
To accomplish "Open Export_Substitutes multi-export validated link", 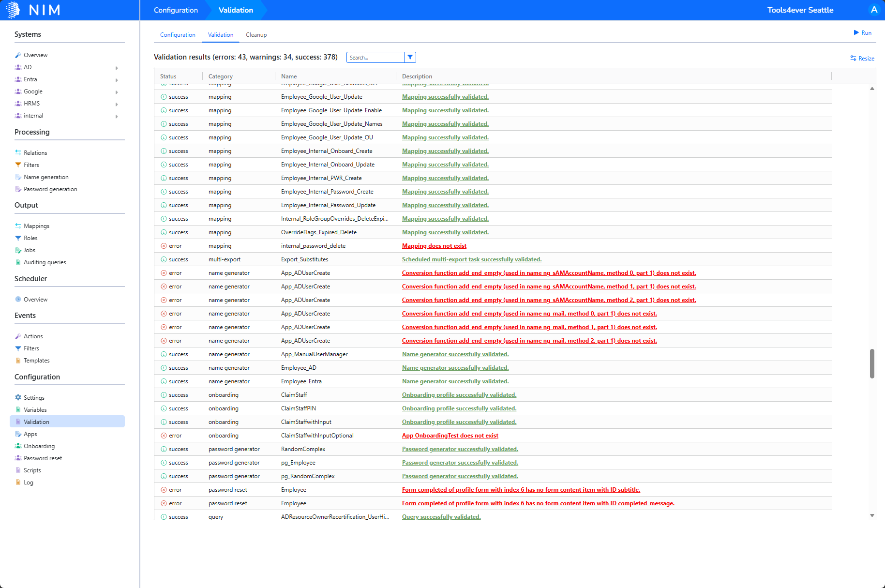I will click(472, 259).
